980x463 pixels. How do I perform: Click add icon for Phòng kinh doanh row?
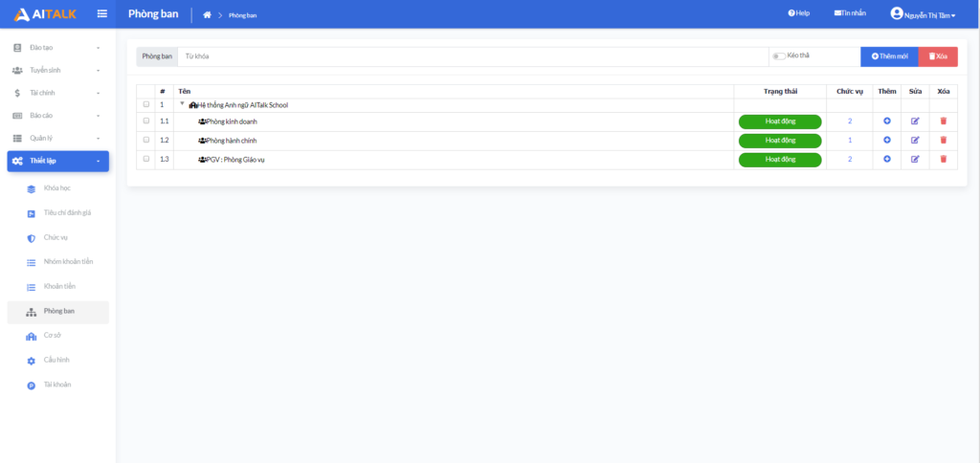887,121
